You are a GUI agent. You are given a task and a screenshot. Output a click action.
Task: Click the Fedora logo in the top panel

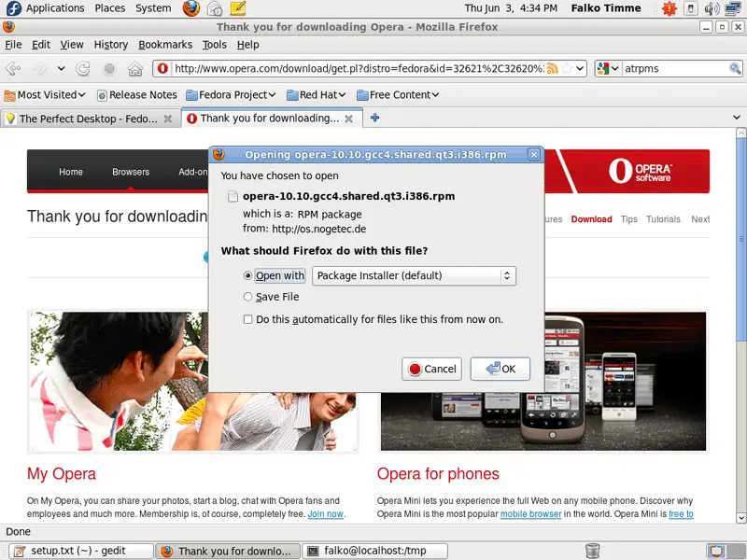click(14, 8)
